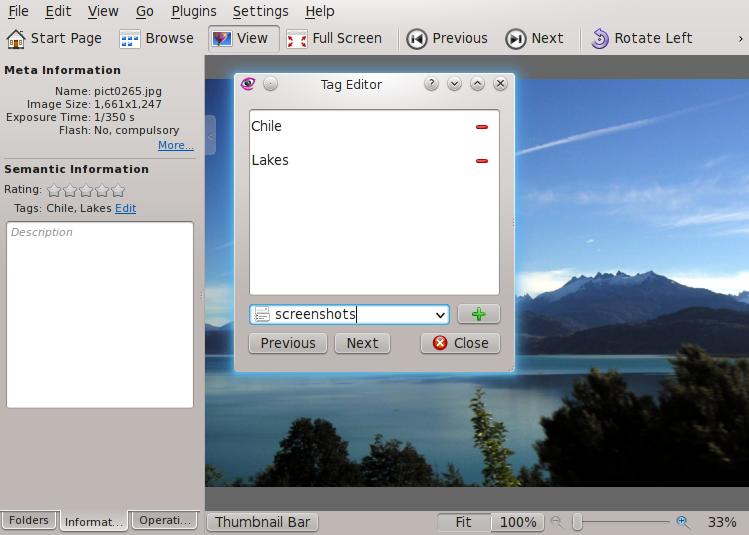
Task: Remove the Lakes tag
Action: 482,161
